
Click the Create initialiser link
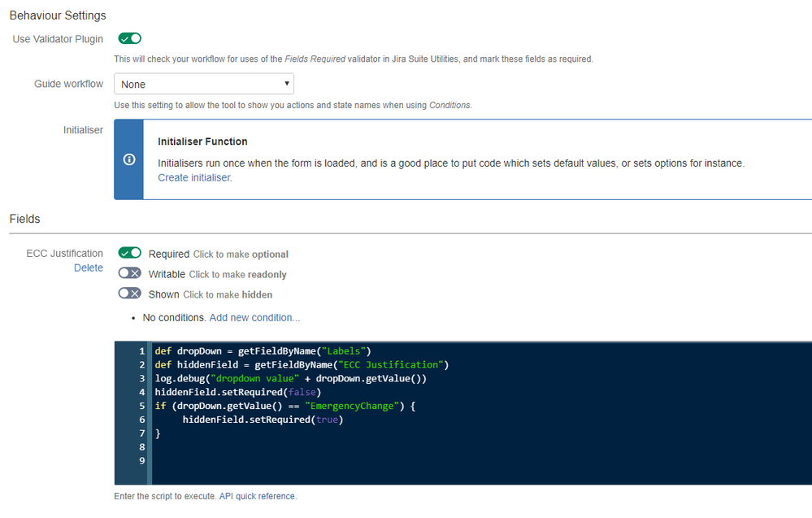pos(195,177)
